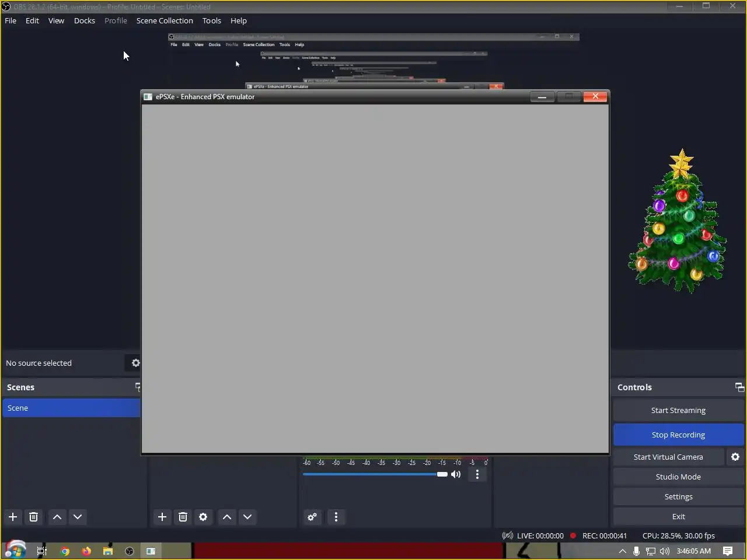747x560 pixels.
Task: Open audio mixer menu three-dot button
Action: 336,517
